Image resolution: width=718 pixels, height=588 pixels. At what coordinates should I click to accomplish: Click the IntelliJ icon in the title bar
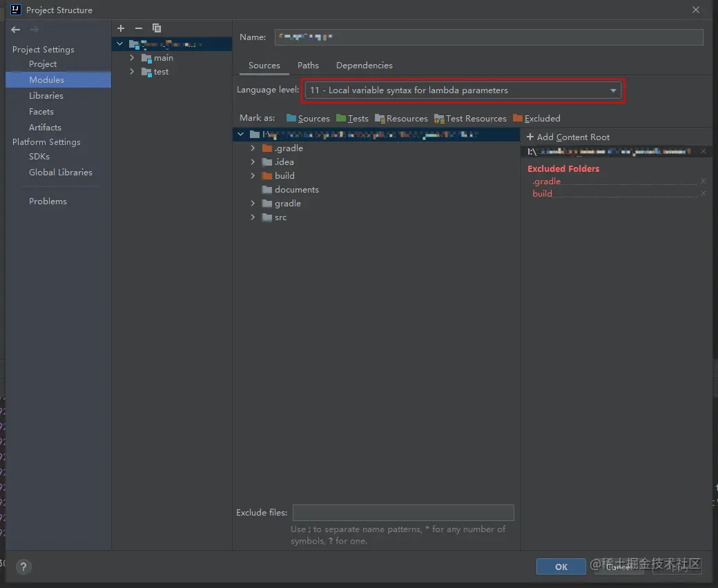(16, 10)
